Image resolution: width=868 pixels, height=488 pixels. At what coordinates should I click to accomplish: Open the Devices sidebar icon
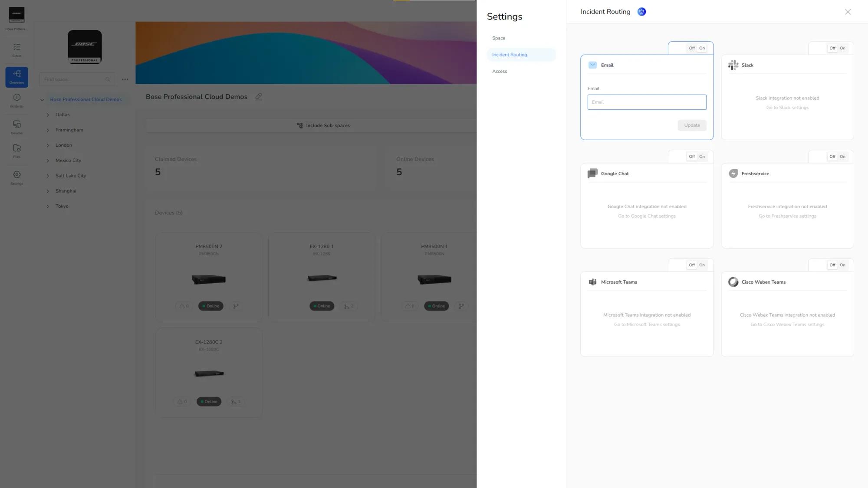coord(16,127)
